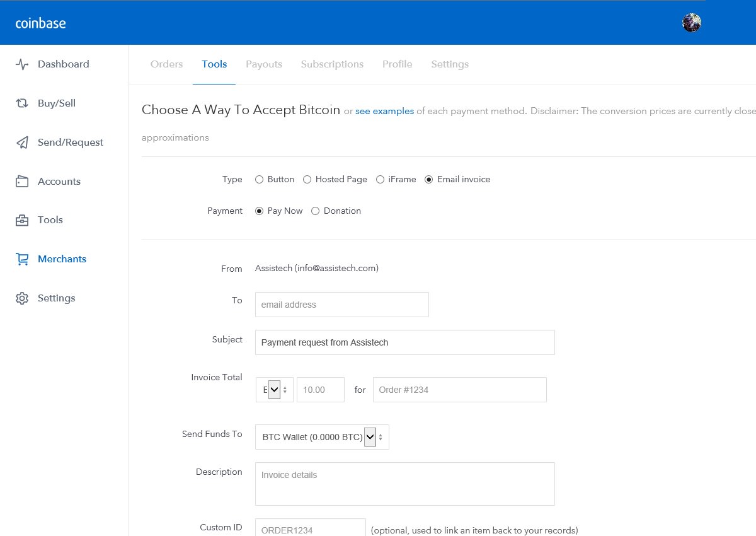Switch to the Subscriptions tab

click(x=332, y=64)
